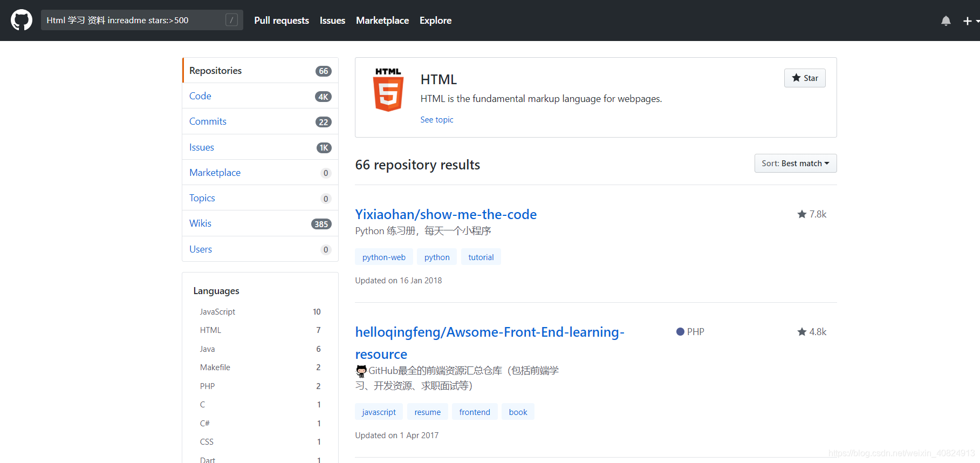Select Topics results filter
980x463 pixels.
pyautogui.click(x=261, y=198)
